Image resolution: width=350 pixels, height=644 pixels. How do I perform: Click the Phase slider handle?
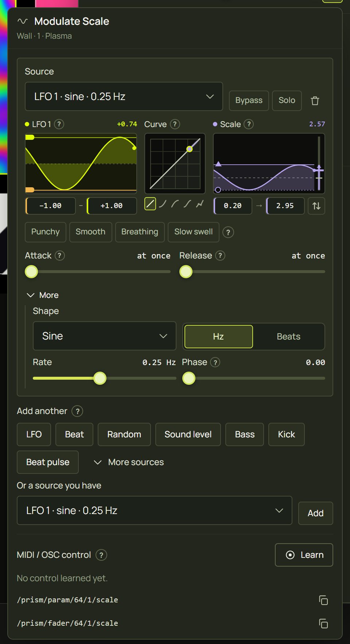pyautogui.click(x=189, y=378)
